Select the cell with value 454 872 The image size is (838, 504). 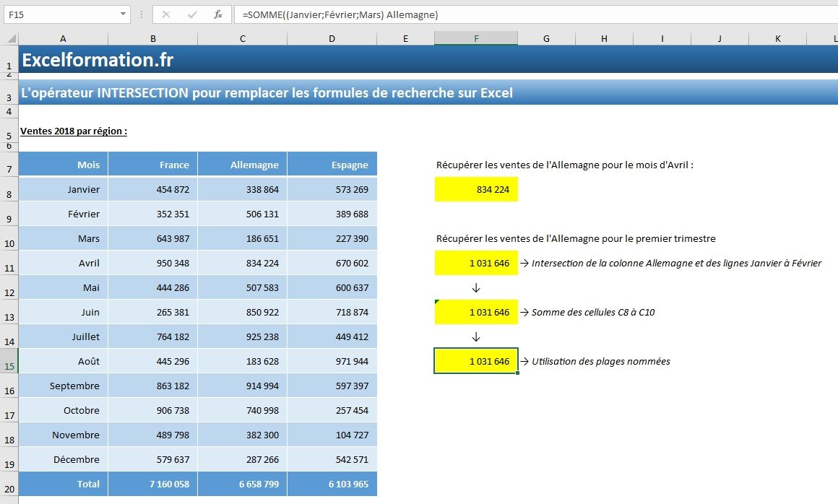[x=153, y=189]
